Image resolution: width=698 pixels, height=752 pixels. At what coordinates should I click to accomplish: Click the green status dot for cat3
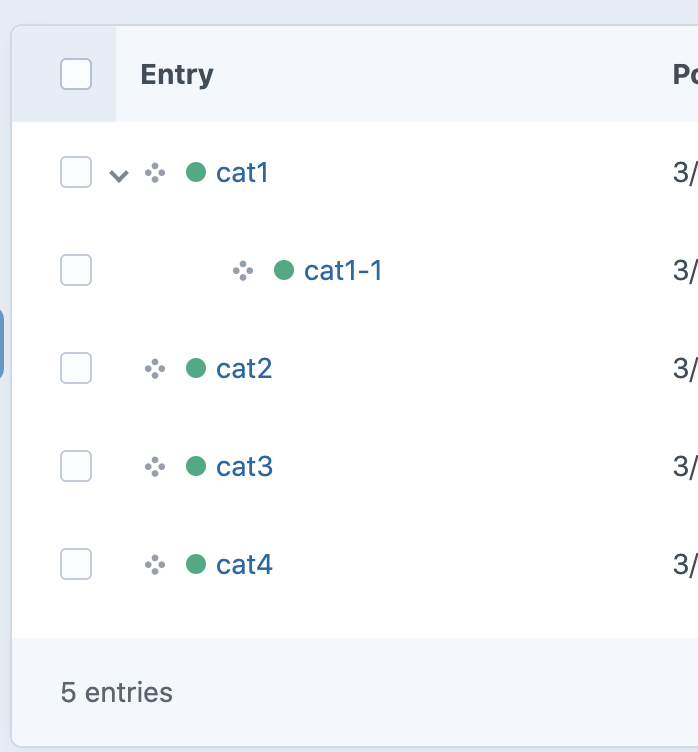tap(196, 467)
